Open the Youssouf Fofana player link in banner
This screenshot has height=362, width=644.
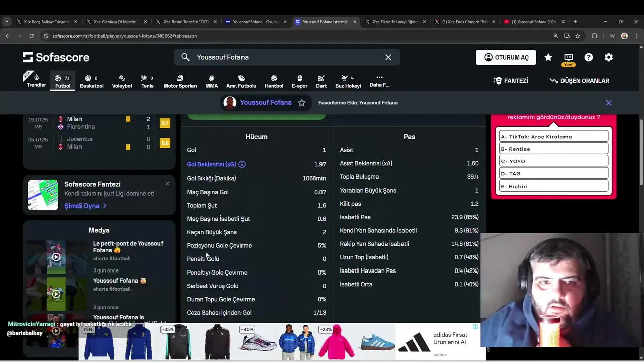pos(266,102)
